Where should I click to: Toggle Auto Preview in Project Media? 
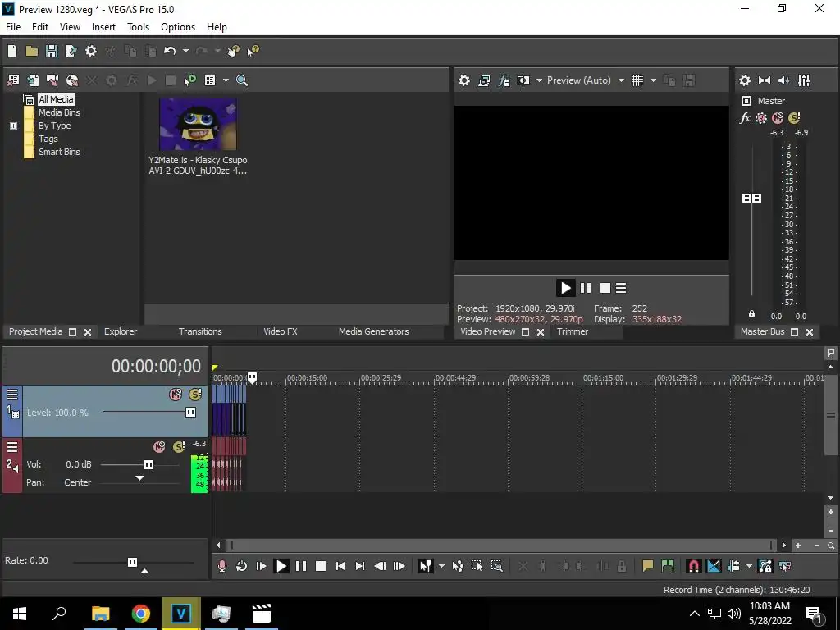pyautogui.click(x=189, y=80)
